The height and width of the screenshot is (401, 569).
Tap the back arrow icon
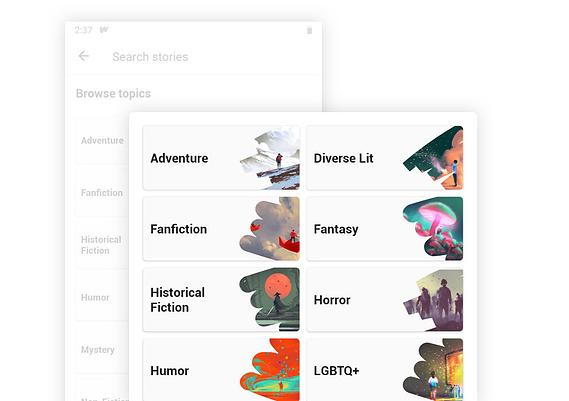click(x=84, y=56)
